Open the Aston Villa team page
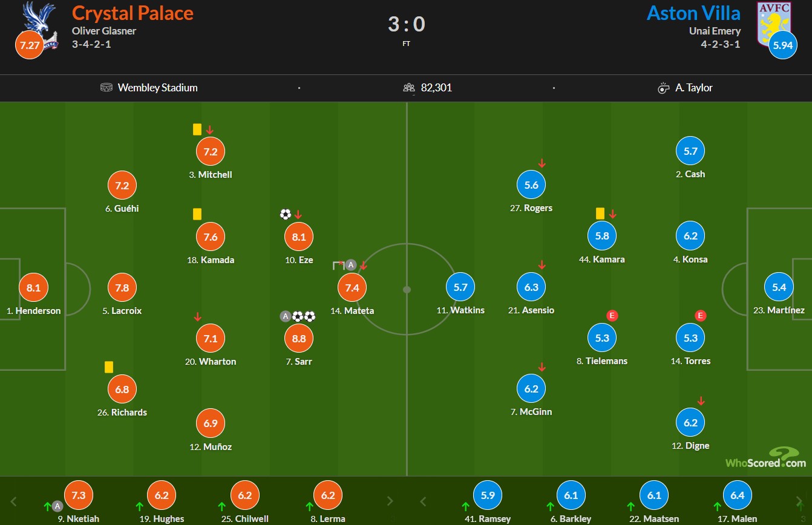812x525 pixels. pos(693,13)
